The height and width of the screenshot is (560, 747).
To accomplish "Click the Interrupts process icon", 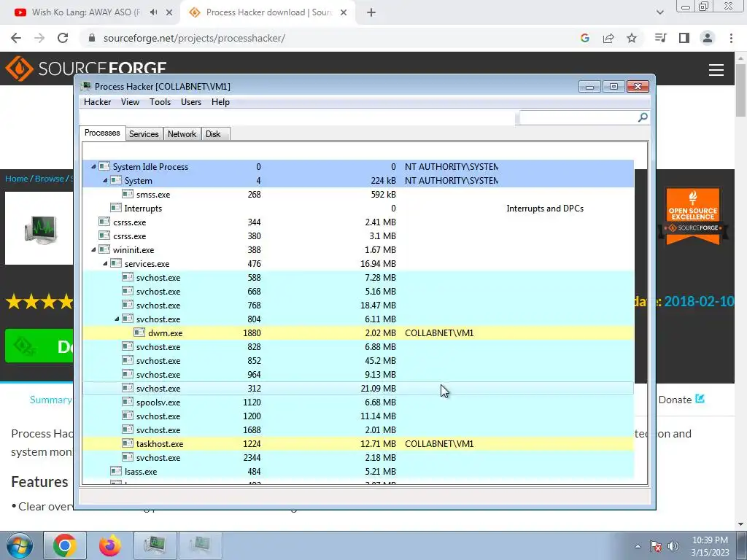I will click(x=116, y=208).
